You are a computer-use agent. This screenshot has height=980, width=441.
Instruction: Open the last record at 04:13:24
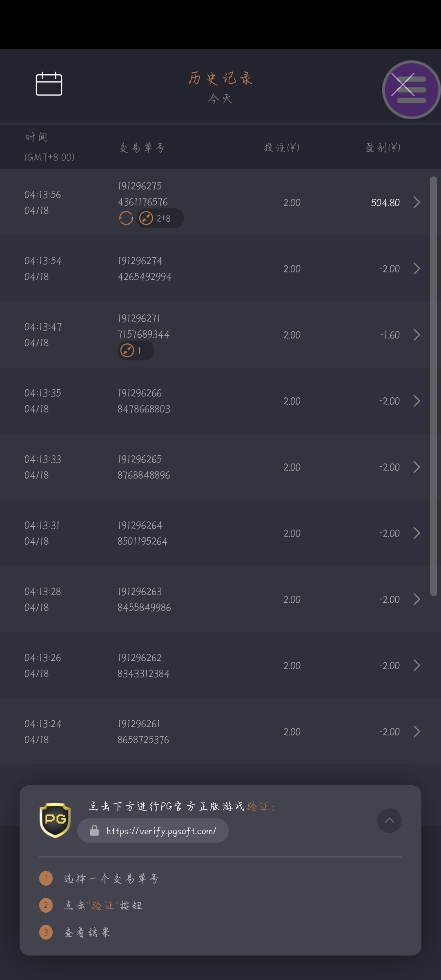pyautogui.click(x=416, y=732)
